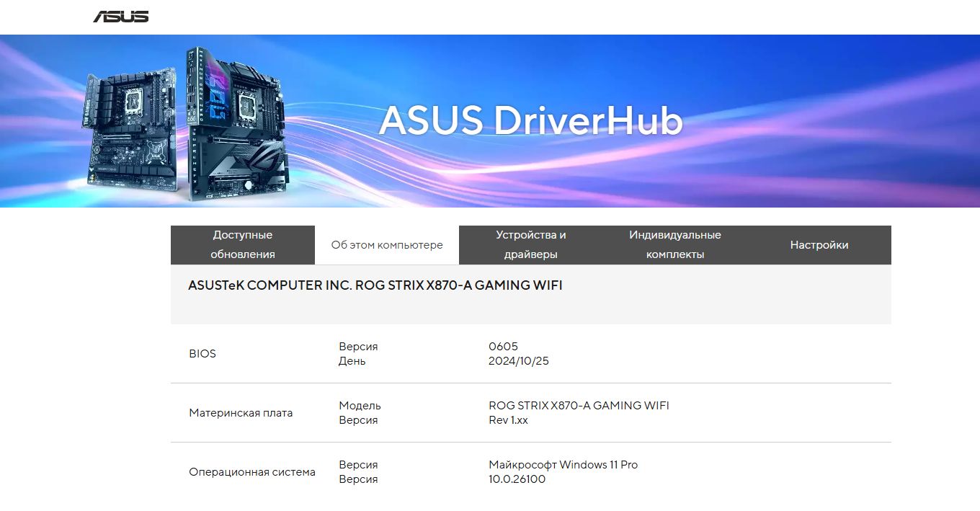Switch to the Устройства и драйверы tab
Screen dimensions: 980x511
tap(531, 245)
